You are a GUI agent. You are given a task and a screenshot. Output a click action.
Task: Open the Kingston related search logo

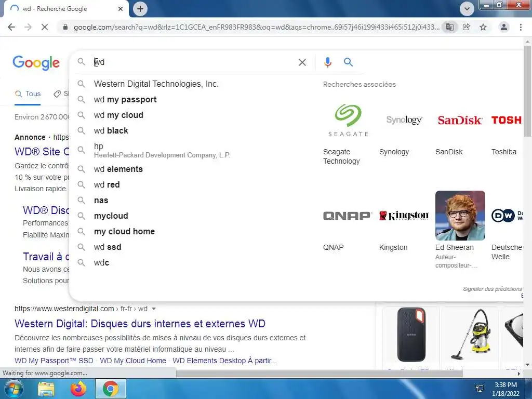[404, 216]
